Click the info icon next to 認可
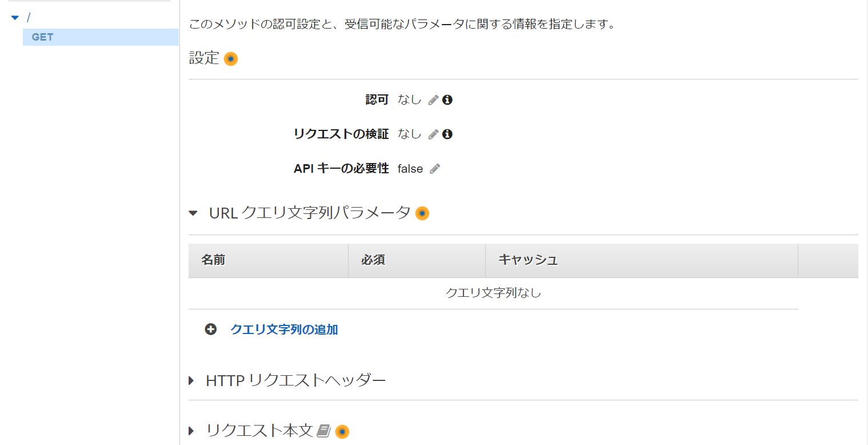 [x=448, y=100]
